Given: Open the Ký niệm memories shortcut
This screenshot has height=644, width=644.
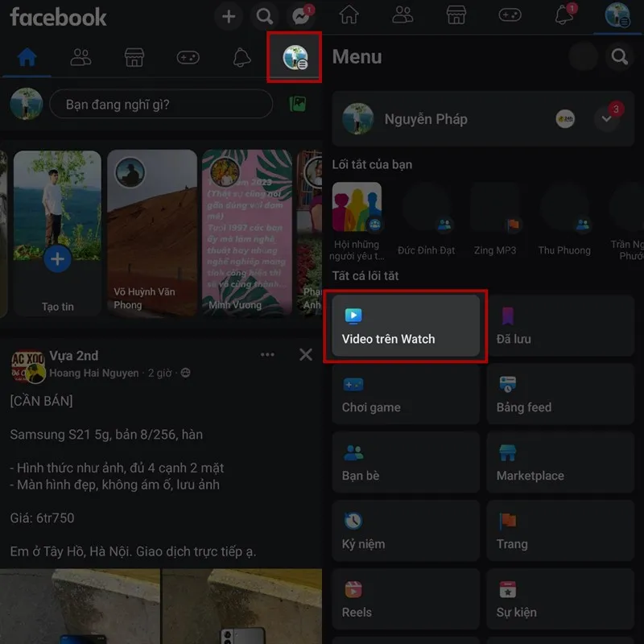Looking at the screenshot, I should tap(405, 531).
